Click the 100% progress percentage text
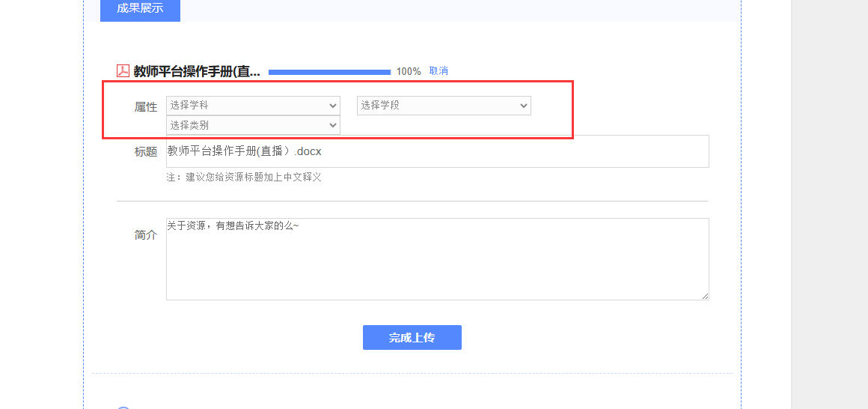Screen dimensions: 868x409 coord(409,71)
